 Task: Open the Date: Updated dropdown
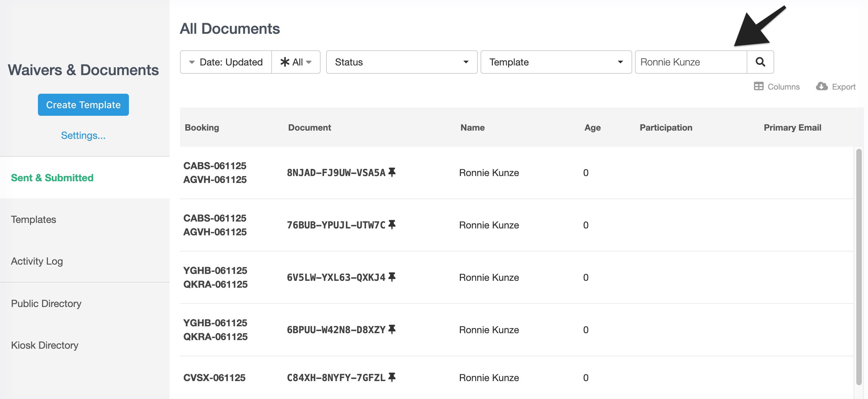pos(226,62)
